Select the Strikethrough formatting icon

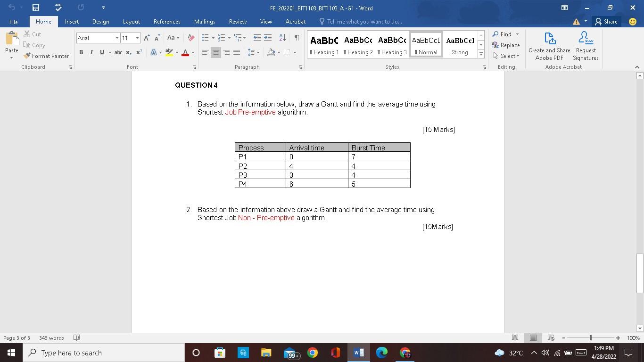click(x=118, y=52)
